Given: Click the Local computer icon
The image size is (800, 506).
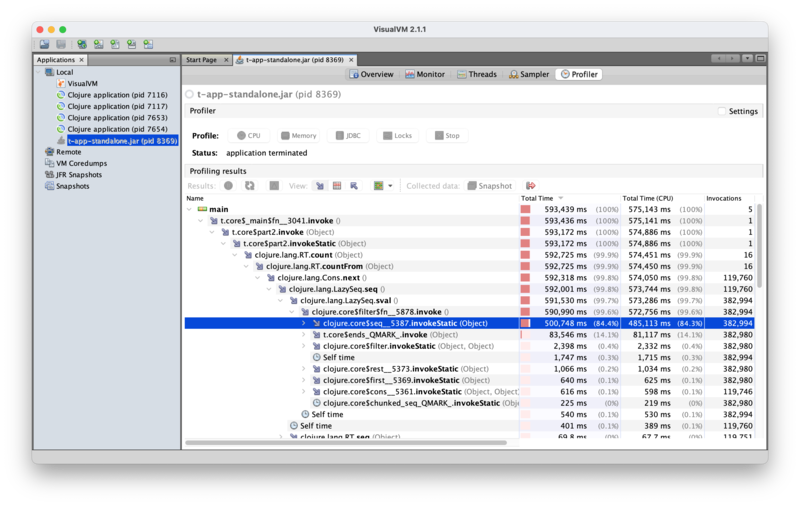Looking at the screenshot, I should click(49, 72).
